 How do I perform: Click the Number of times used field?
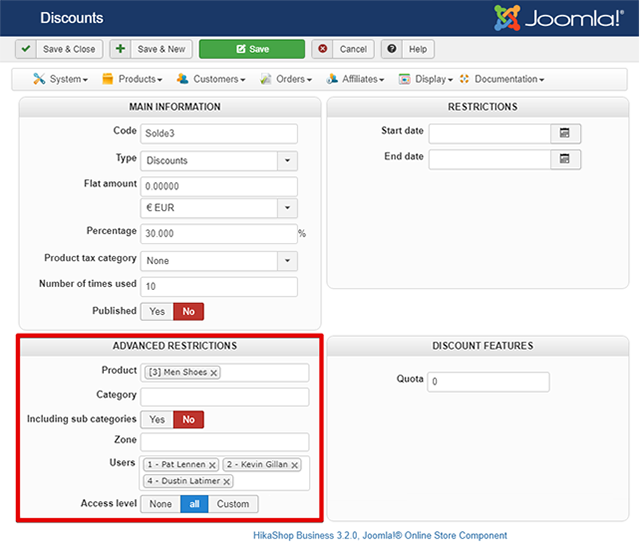pyautogui.click(x=219, y=287)
